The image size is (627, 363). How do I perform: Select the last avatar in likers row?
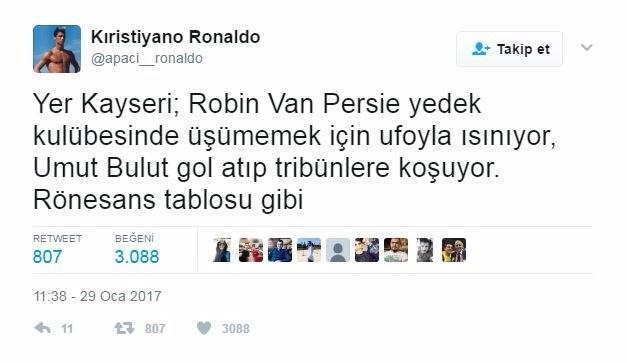click(x=454, y=250)
